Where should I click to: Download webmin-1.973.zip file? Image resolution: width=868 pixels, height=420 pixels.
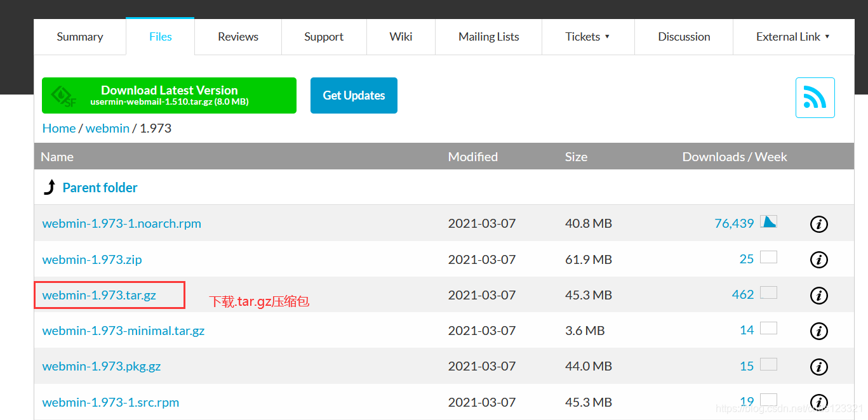[x=92, y=259]
